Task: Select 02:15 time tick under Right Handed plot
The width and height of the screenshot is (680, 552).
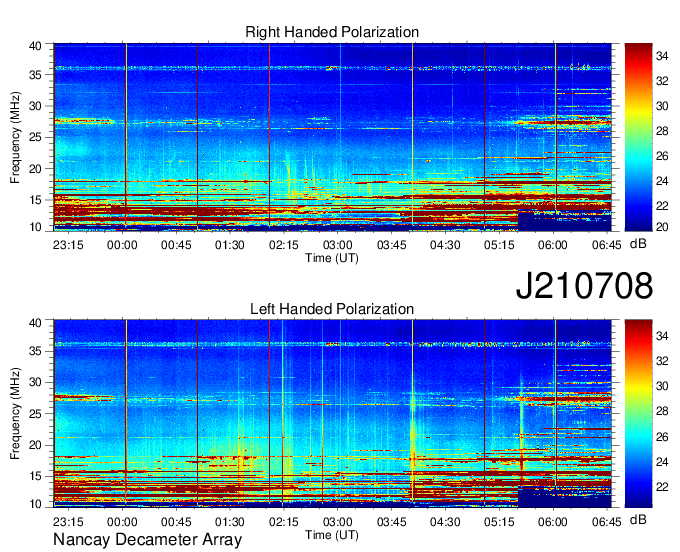Action: coord(284,245)
